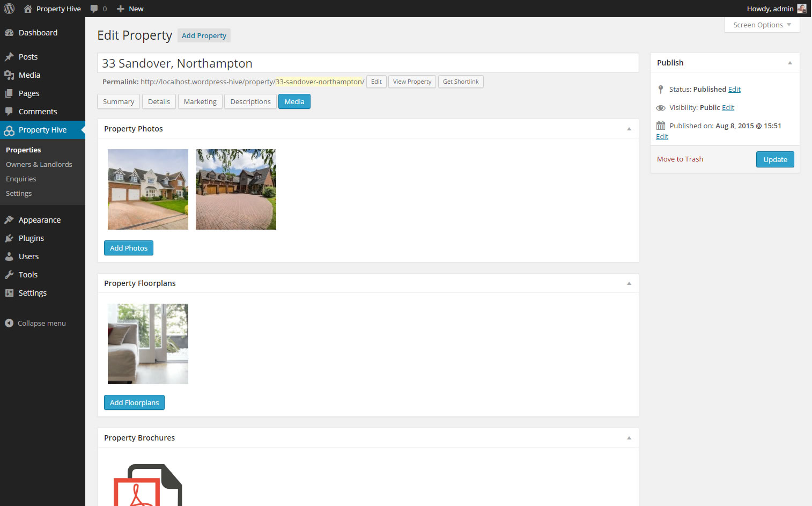
Task: Click the Tools wrench icon
Action: point(9,275)
